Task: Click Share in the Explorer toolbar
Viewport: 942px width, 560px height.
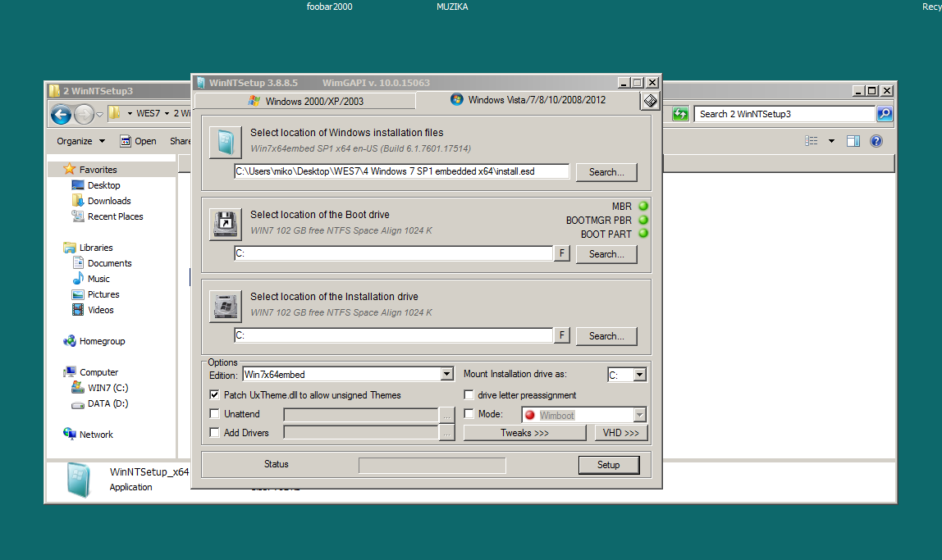Action: coord(180,141)
